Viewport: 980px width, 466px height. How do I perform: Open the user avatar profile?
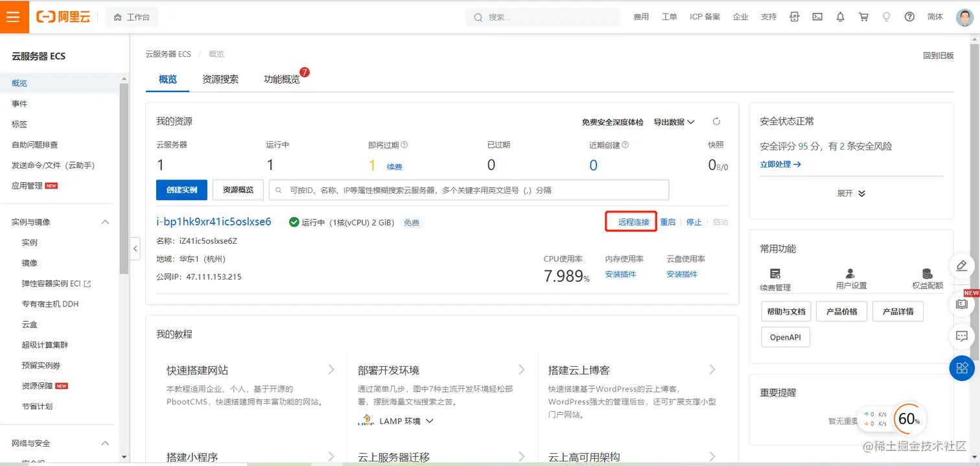(964, 17)
